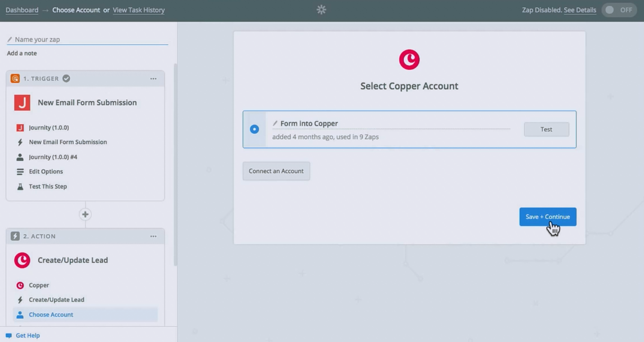
Task: Open New Email Form Submission substep
Action: coord(68,142)
